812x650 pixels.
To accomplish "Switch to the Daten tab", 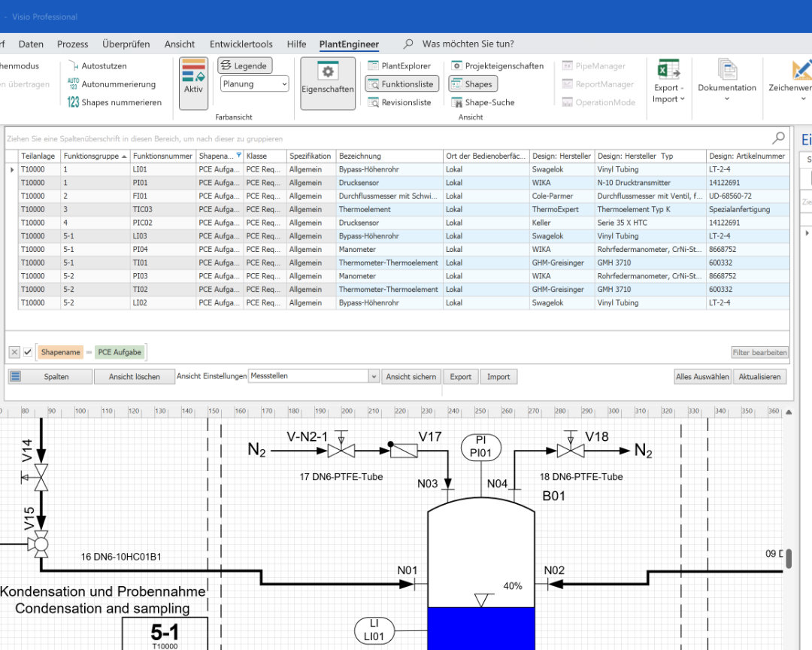I will point(31,44).
